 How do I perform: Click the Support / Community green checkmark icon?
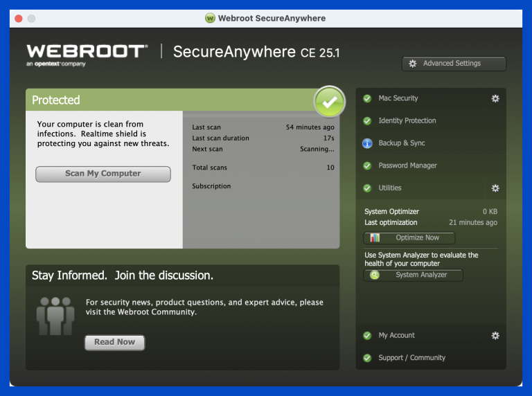coord(367,358)
